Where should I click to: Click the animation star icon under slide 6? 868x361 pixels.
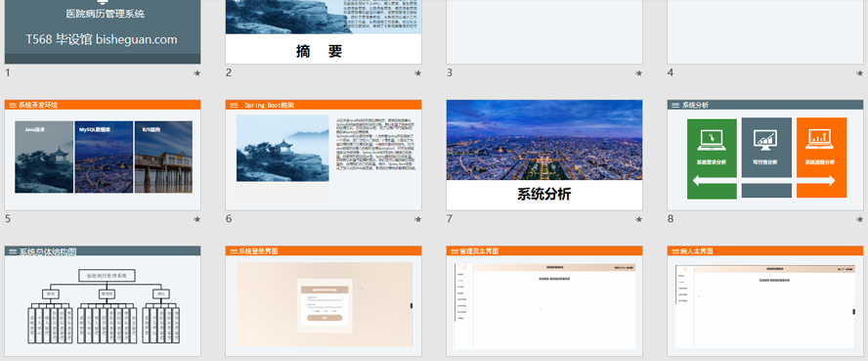point(417,219)
